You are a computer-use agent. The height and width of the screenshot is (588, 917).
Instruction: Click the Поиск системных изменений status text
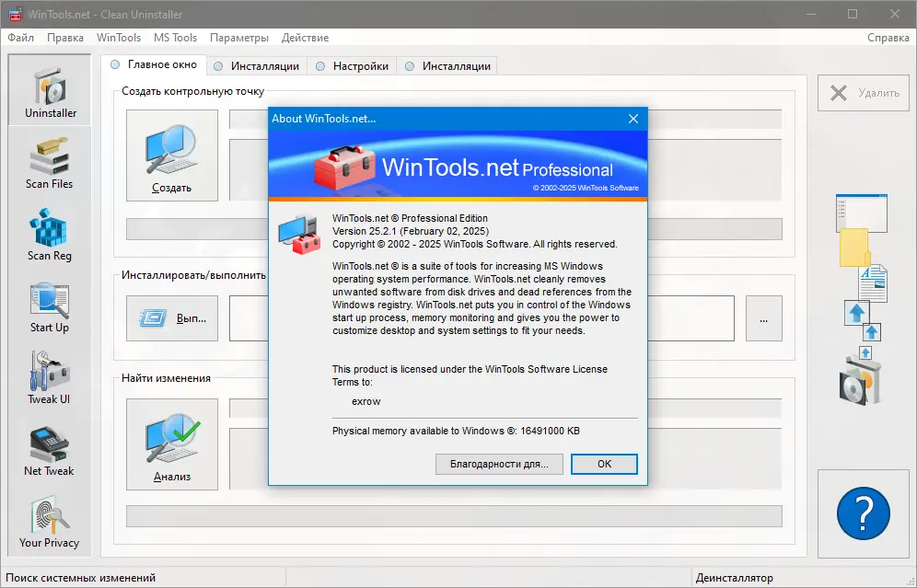[x=81, y=578]
